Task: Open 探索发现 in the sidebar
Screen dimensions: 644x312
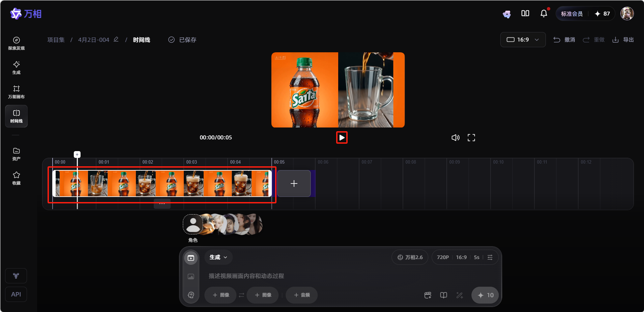Action: click(16, 44)
